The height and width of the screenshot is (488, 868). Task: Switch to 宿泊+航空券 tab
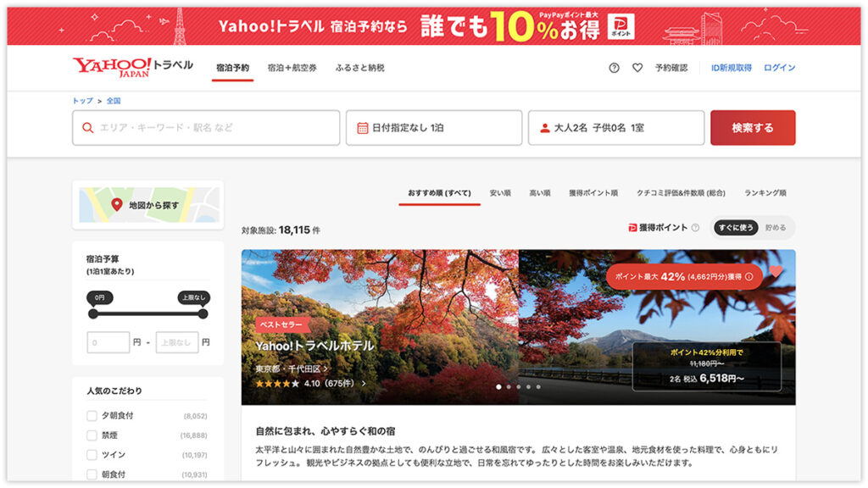[292, 68]
